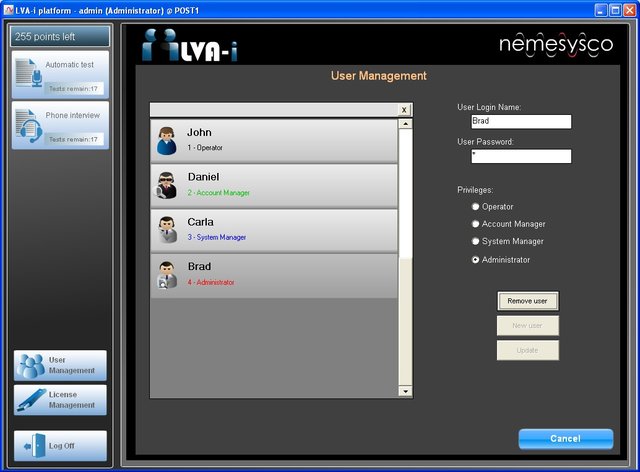Image resolution: width=640 pixels, height=472 pixels.
Task: Click the New user button
Action: [x=527, y=325]
